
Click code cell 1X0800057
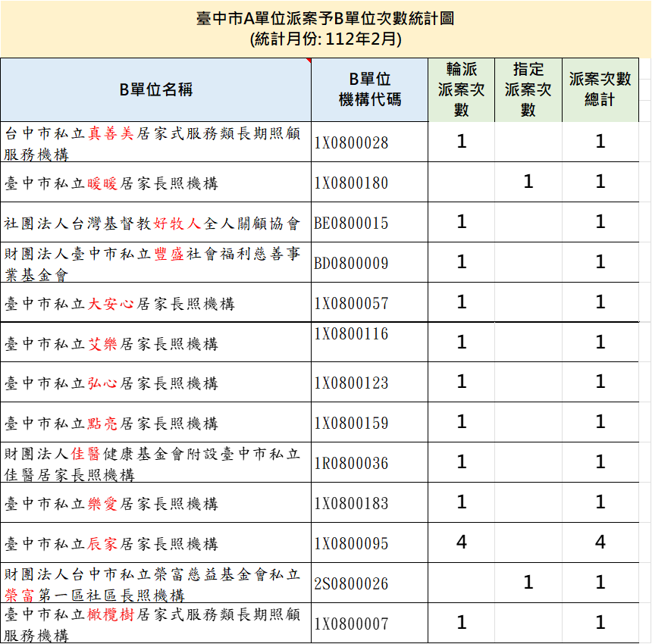[x=370, y=303]
